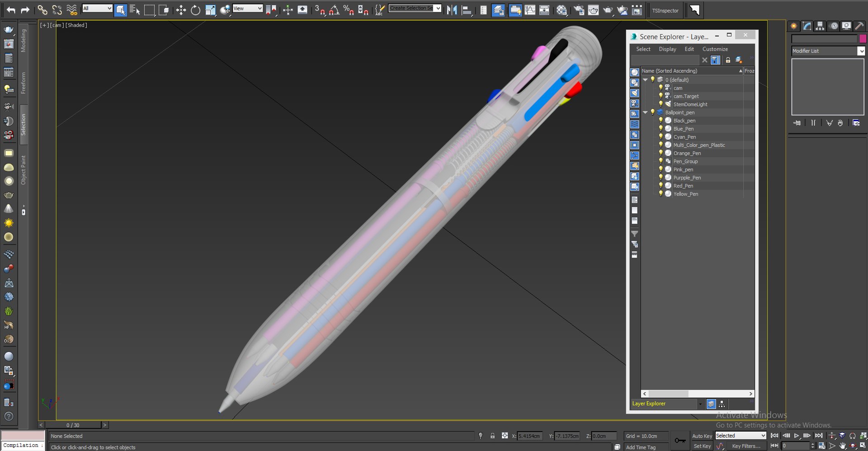
Task: Open Scene Explorer Display menu
Action: [x=667, y=49]
